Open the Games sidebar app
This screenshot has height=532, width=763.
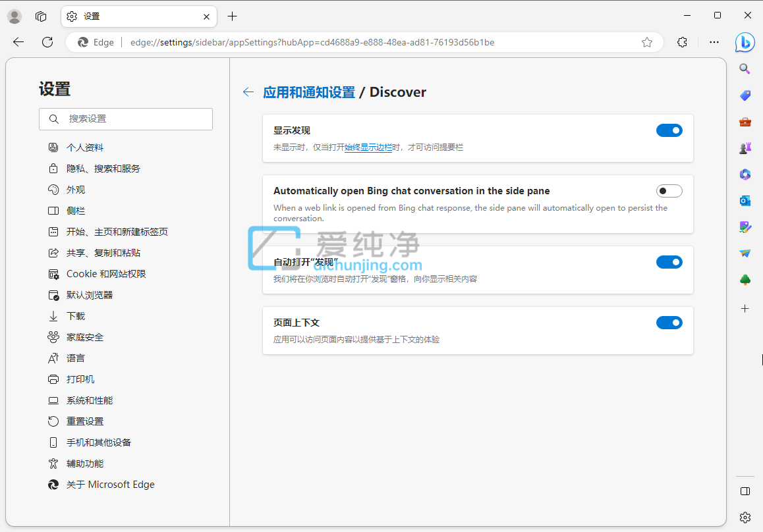(745, 147)
